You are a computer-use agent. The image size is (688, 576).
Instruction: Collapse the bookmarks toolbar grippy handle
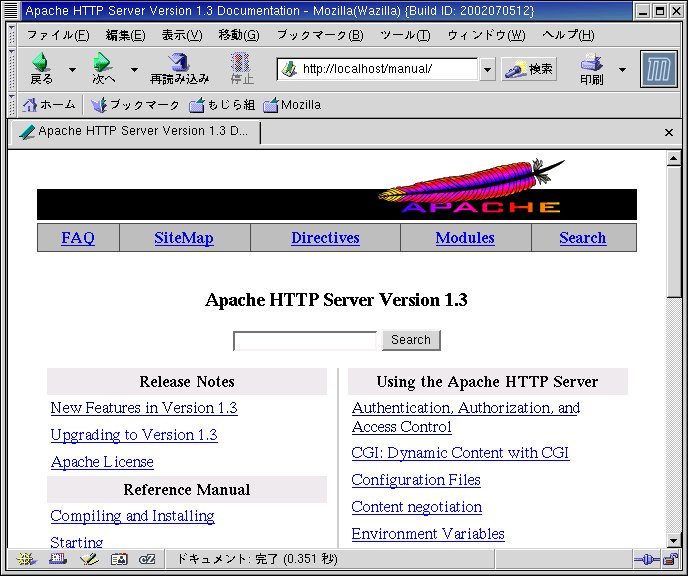pyautogui.click(x=12, y=105)
